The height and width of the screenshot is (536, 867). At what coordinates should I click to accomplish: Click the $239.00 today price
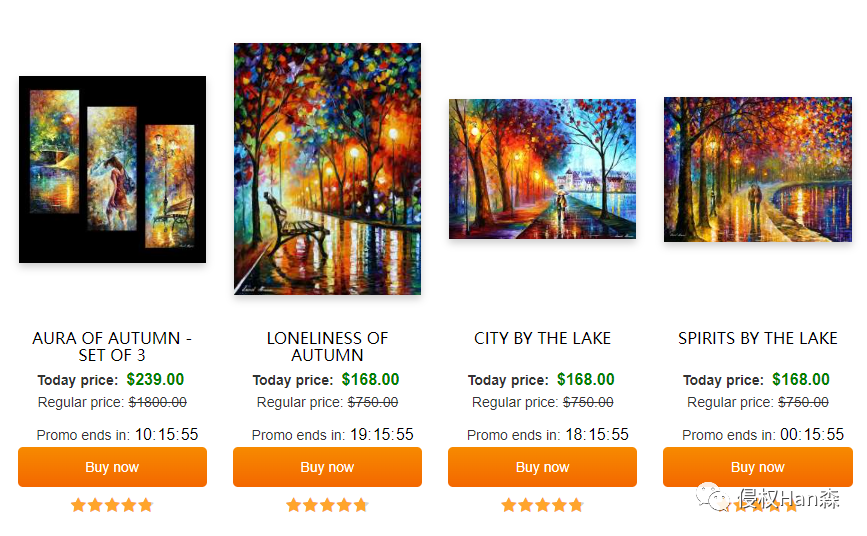[155, 379]
